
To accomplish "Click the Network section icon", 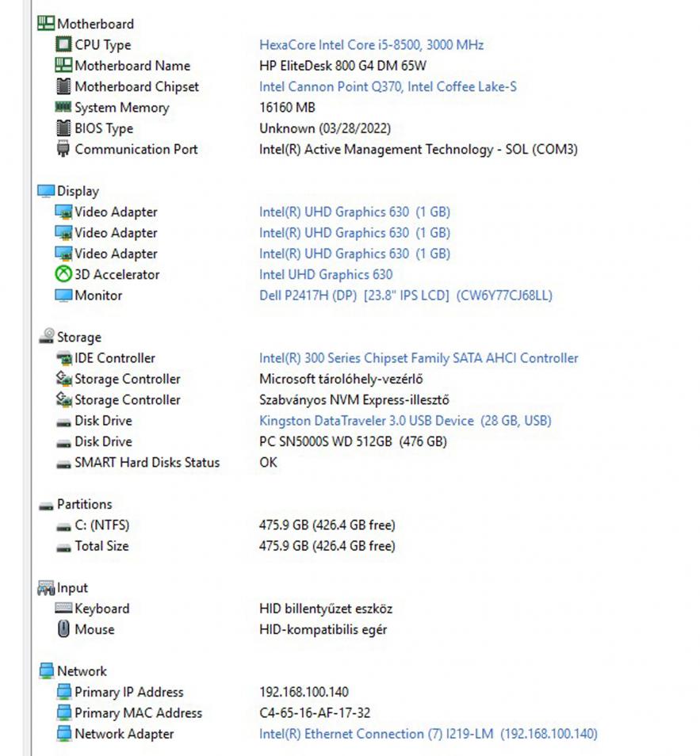I will coord(46,670).
